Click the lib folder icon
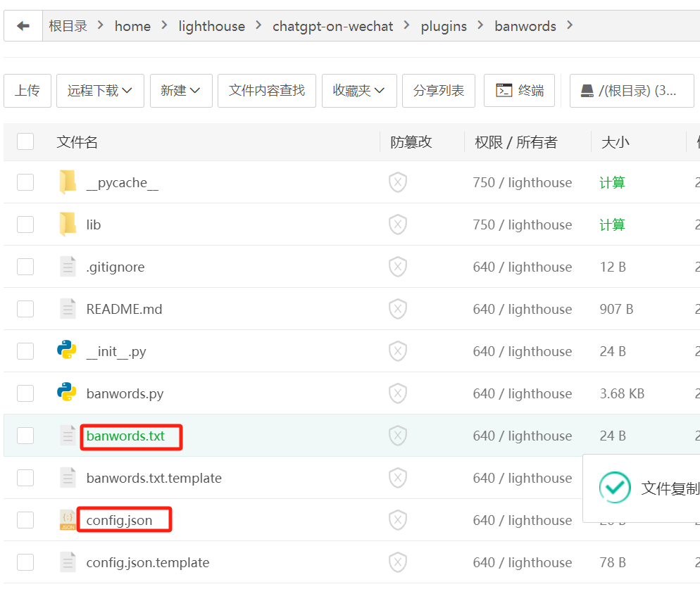 point(68,224)
